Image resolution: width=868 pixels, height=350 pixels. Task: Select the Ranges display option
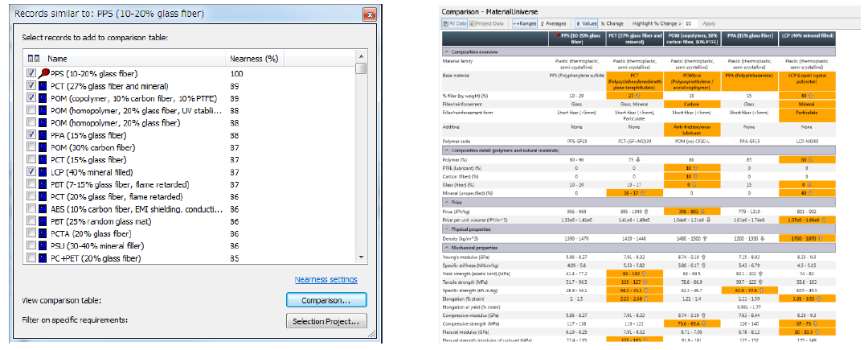(x=524, y=24)
